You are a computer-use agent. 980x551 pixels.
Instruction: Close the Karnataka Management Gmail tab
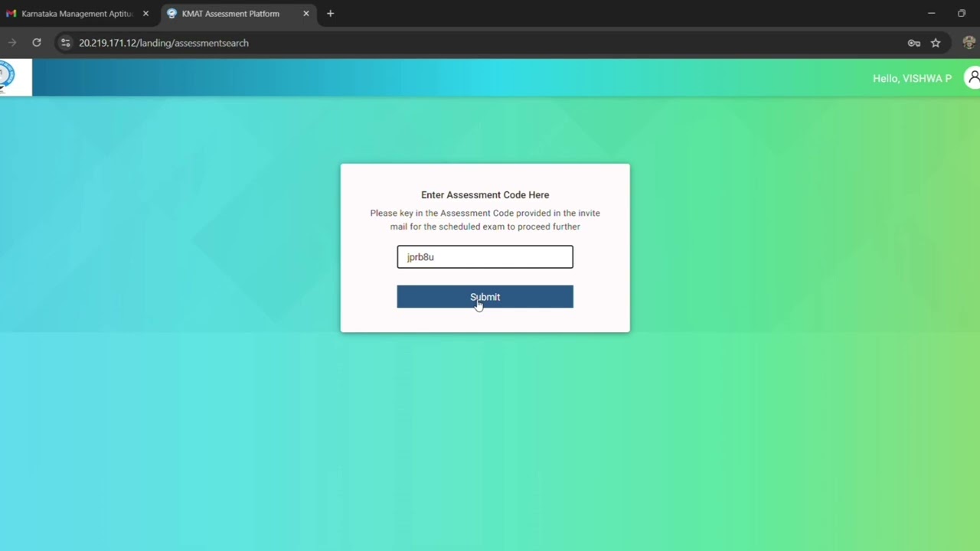click(145, 14)
